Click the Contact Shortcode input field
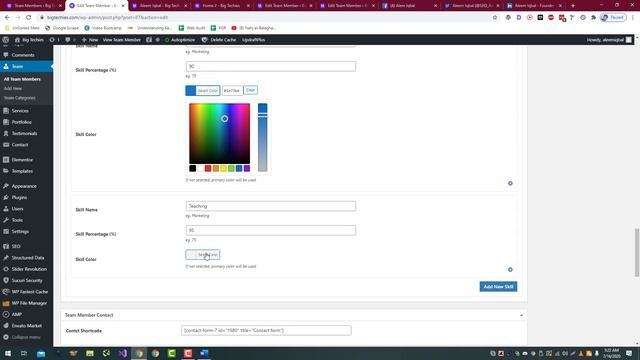This screenshot has height=360, width=640. point(266,330)
